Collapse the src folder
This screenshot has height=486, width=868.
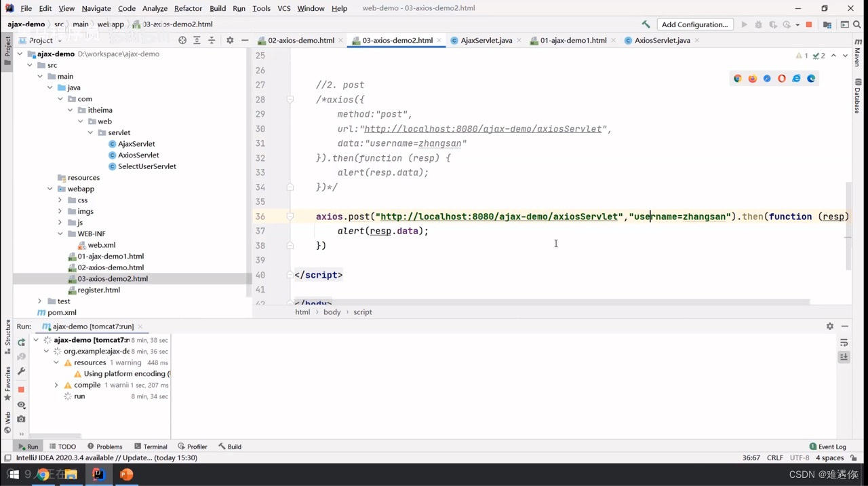30,65
